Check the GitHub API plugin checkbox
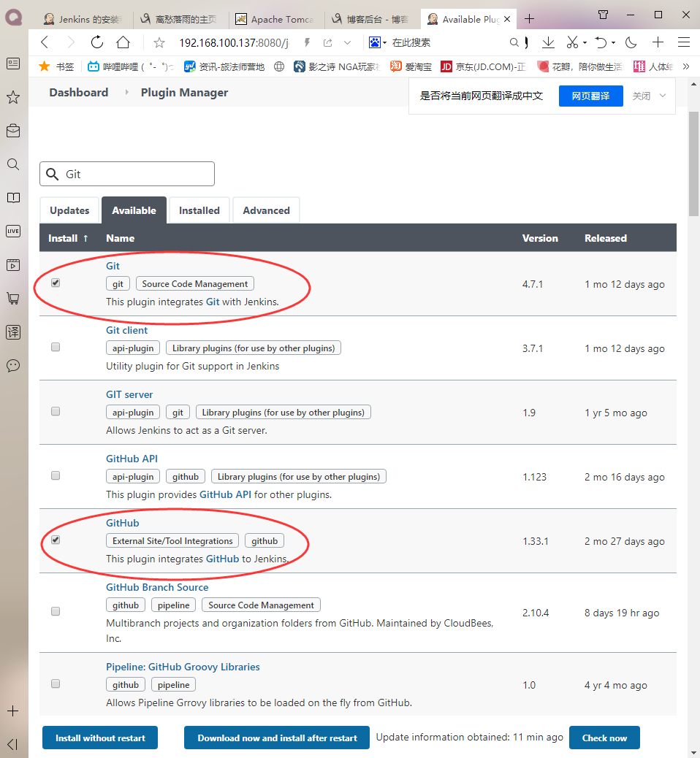Screen dimensions: 700x758 pyautogui.click(x=56, y=475)
